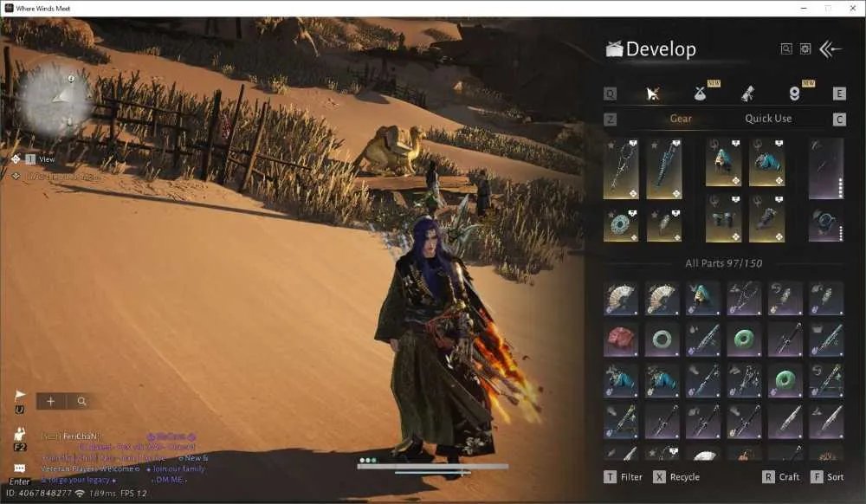866x504 pixels.
Task: Switch to the Gear tab
Action: tap(681, 119)
